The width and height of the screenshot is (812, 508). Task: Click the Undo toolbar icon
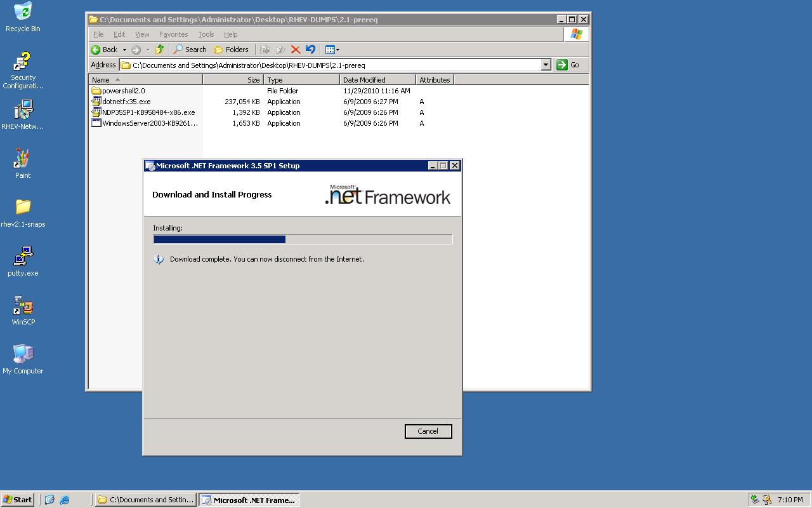tap(310, 50)
